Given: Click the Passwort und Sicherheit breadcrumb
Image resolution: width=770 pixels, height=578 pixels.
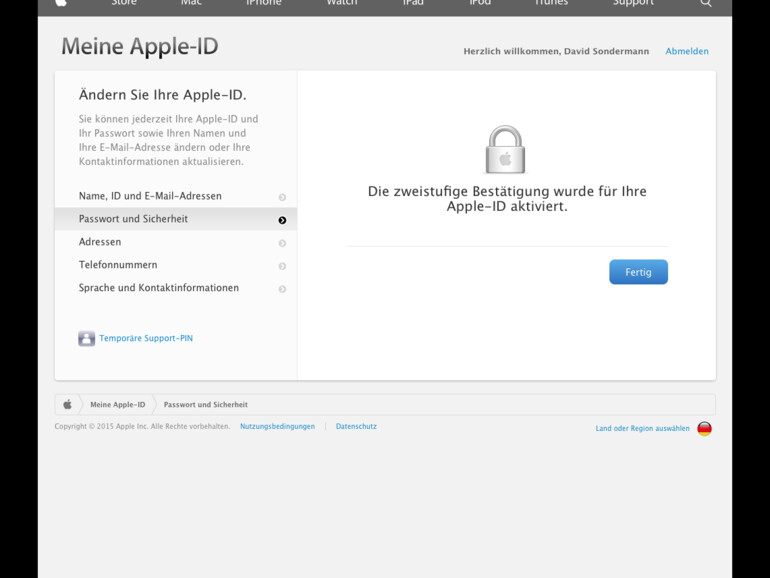Looking at the screenshot, I should 205,405.
